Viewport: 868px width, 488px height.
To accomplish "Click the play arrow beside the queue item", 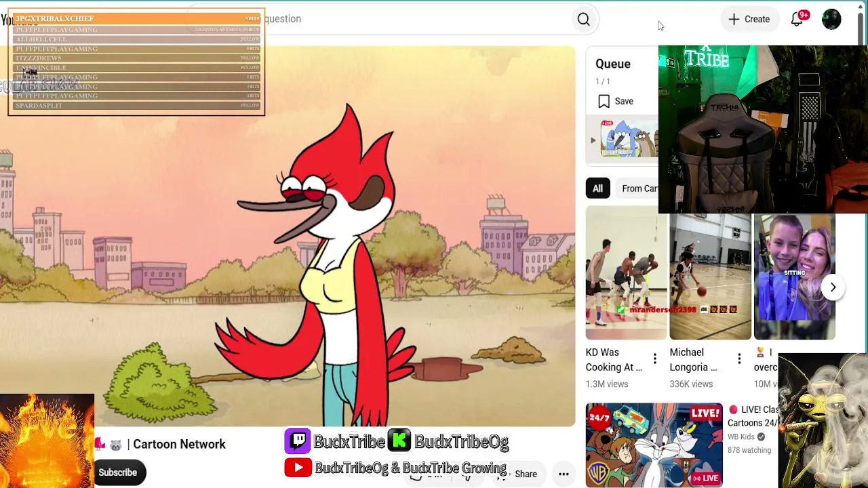I will pos(593,140).
